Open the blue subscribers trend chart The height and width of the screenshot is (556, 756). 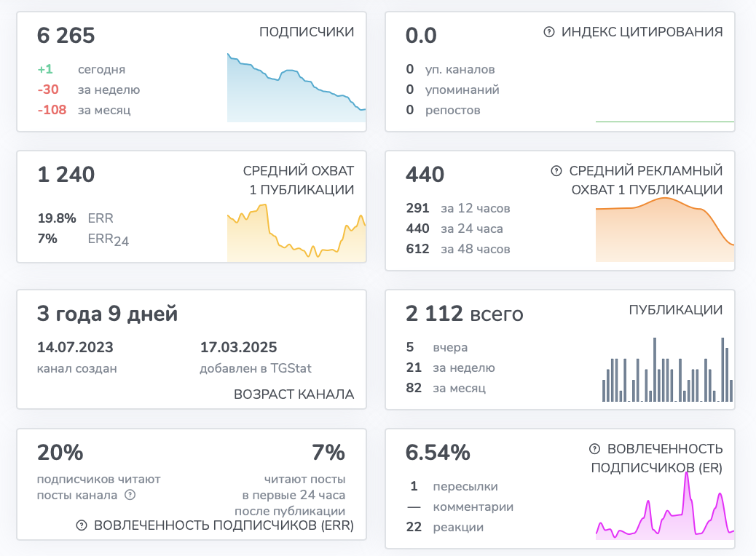[x=296, y=87]
